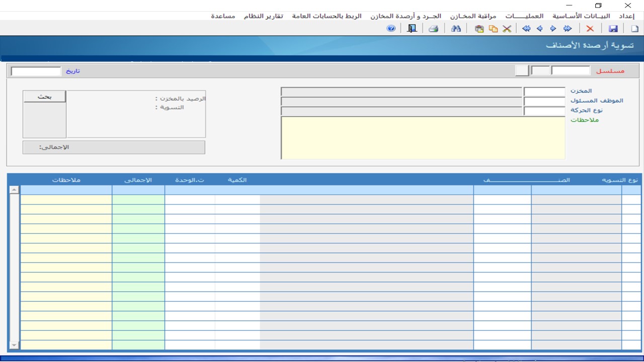Click the exit door icon

click(412, 29)
